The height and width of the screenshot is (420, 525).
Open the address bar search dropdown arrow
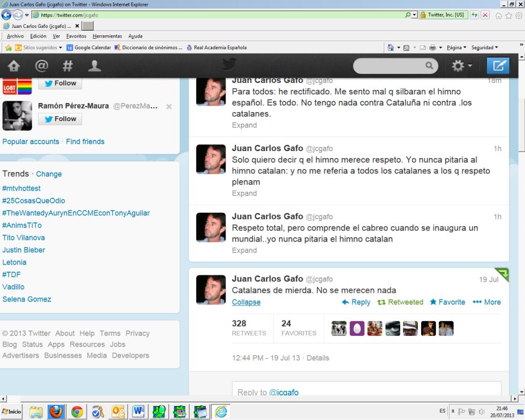click(x=415, y=15)
